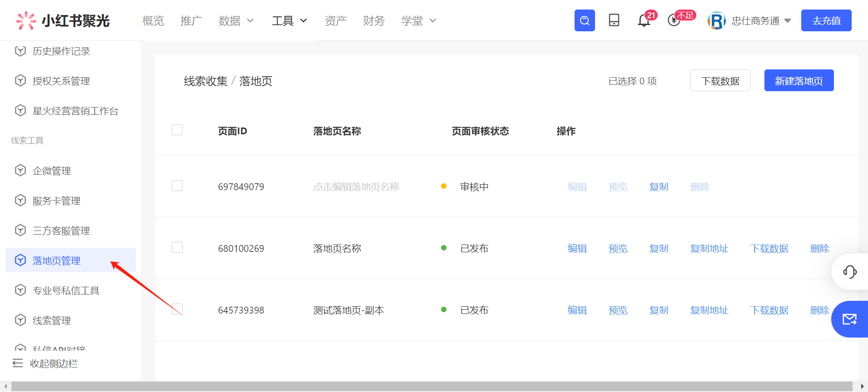Click the blue mail feedback floating button
Viewport: 868px width, 392px height.
pos(849,319)
